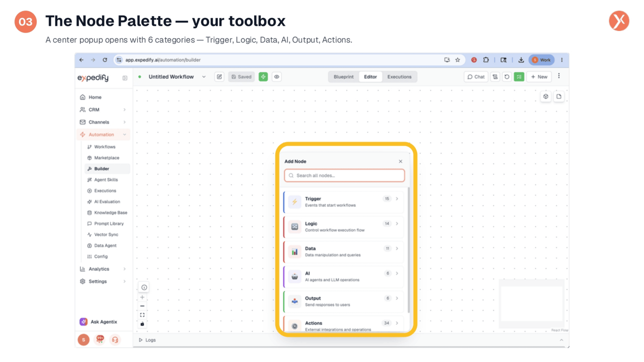Open the Trigger node category

[344, 202]
